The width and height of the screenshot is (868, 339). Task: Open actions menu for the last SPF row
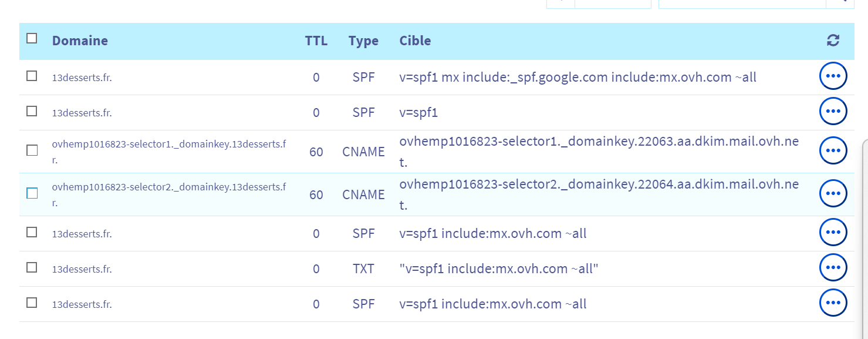tap(833, 303)
